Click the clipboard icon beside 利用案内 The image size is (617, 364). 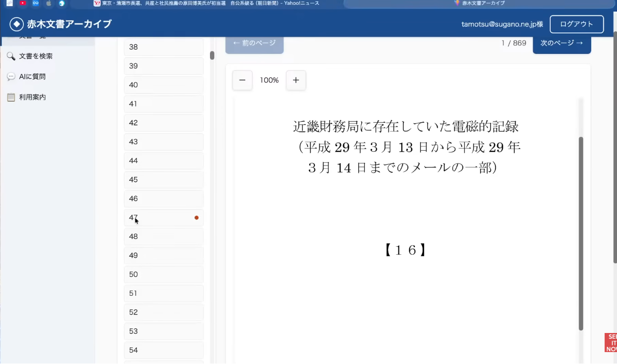point(11,97)
